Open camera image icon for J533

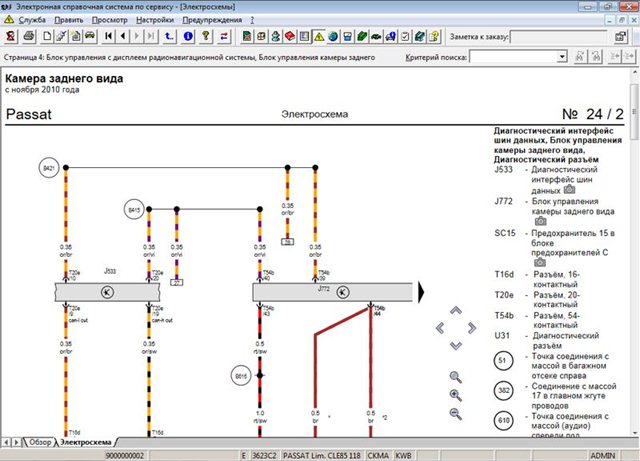[x=569, y=189]
